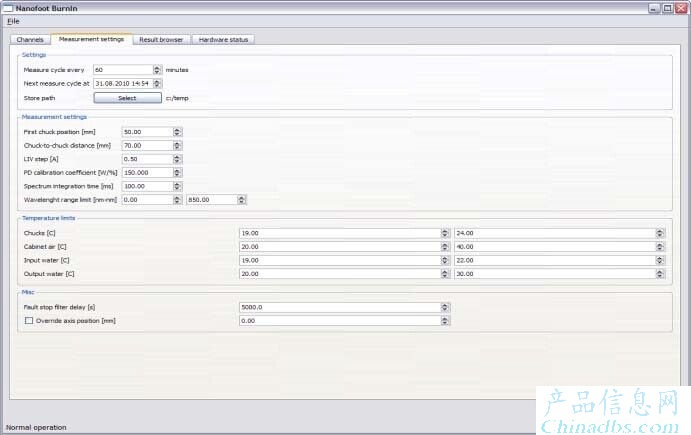
Task: Click Cabinet air minimum temperature stepper
Action: point(445,247)
